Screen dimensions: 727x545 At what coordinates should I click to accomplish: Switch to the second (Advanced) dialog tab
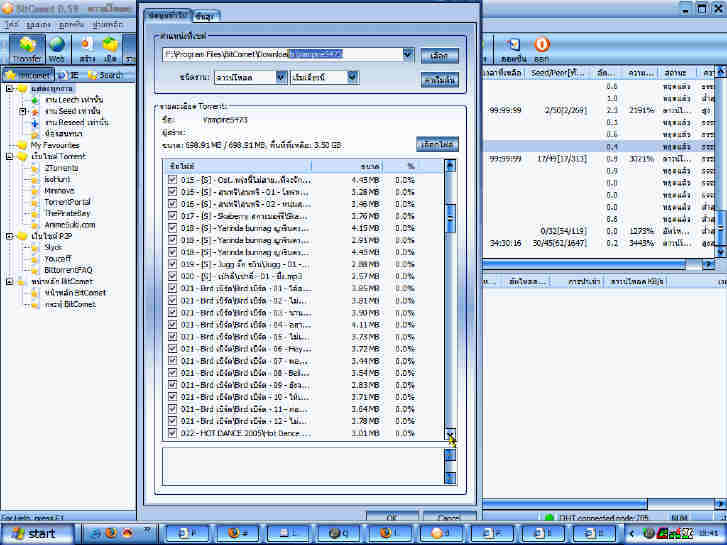[205, 16]
